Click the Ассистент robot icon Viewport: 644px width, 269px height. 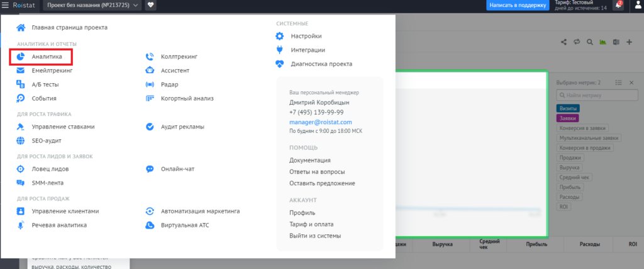click(150, 71)
